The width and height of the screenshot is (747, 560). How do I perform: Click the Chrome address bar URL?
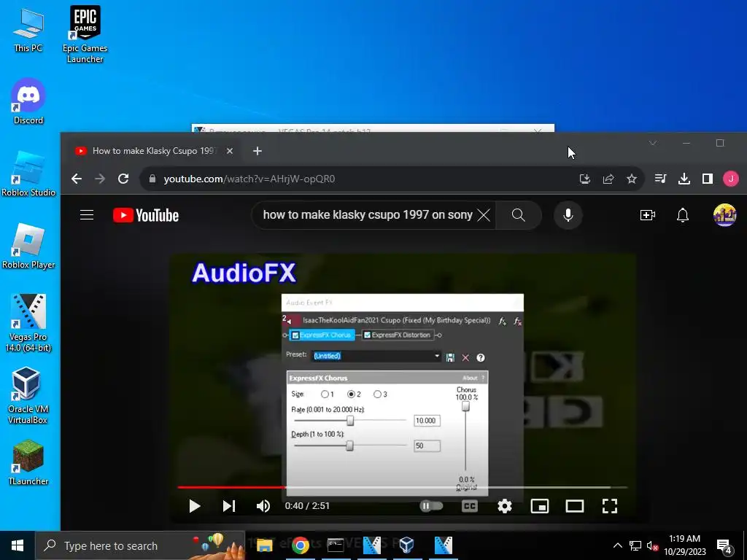coord(249,179)
